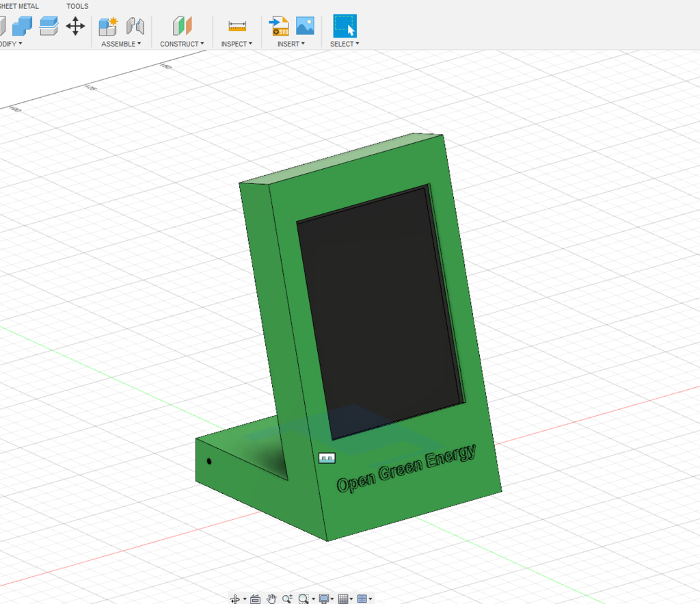700x604 pixels.
Task: Open the Measure ruler tool
Action: (237, 27)
